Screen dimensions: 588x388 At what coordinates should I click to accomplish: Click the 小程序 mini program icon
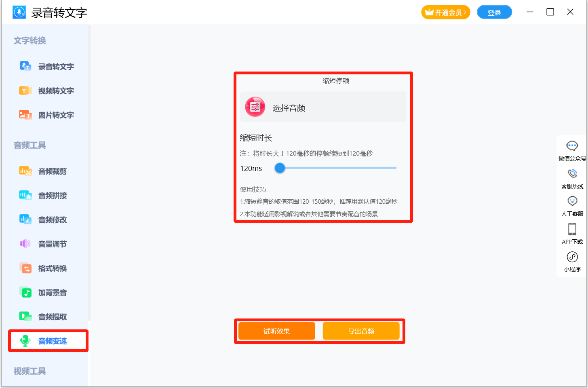[572, 257]
